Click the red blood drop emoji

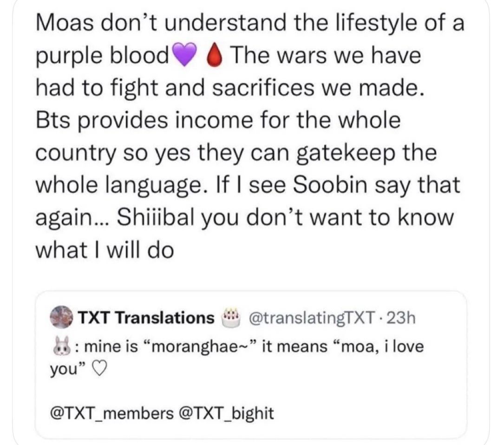click(213, 57)
